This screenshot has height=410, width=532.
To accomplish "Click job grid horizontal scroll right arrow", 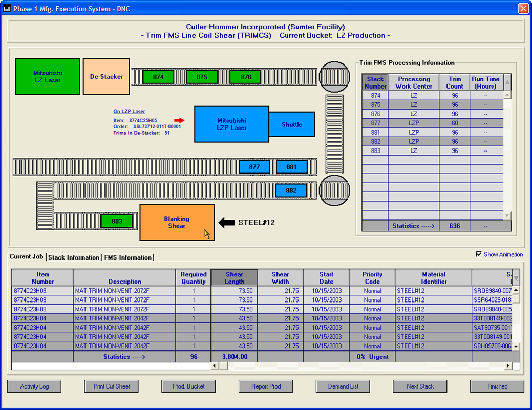I will (x=508, y=366).
